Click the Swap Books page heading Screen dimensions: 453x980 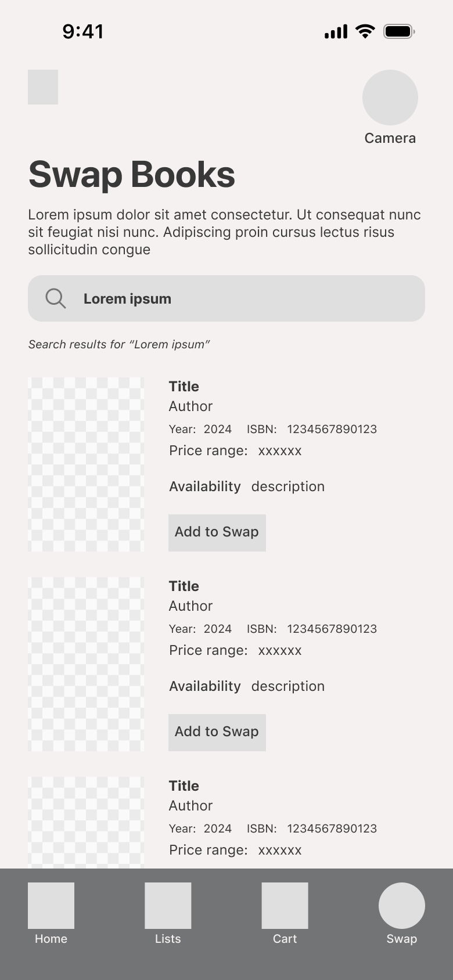[132, 175]
